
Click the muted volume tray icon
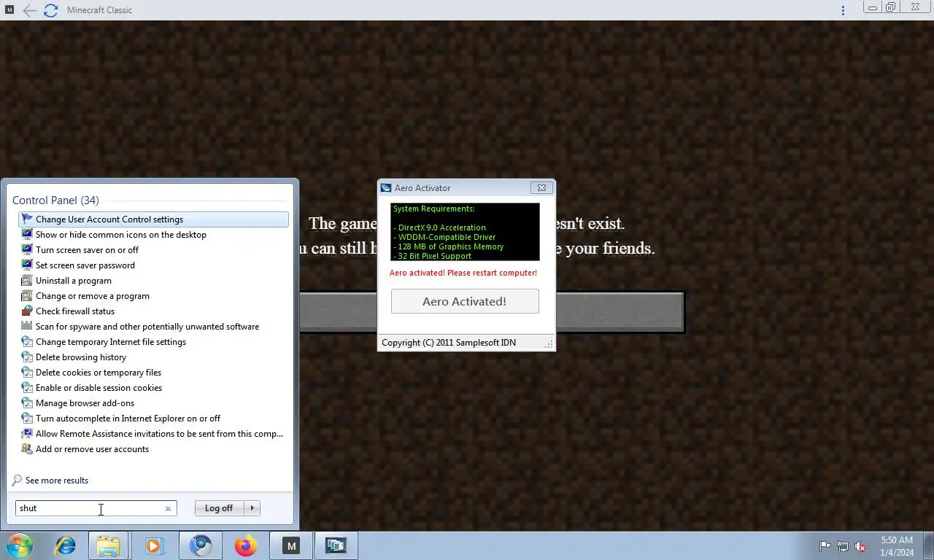860,546
